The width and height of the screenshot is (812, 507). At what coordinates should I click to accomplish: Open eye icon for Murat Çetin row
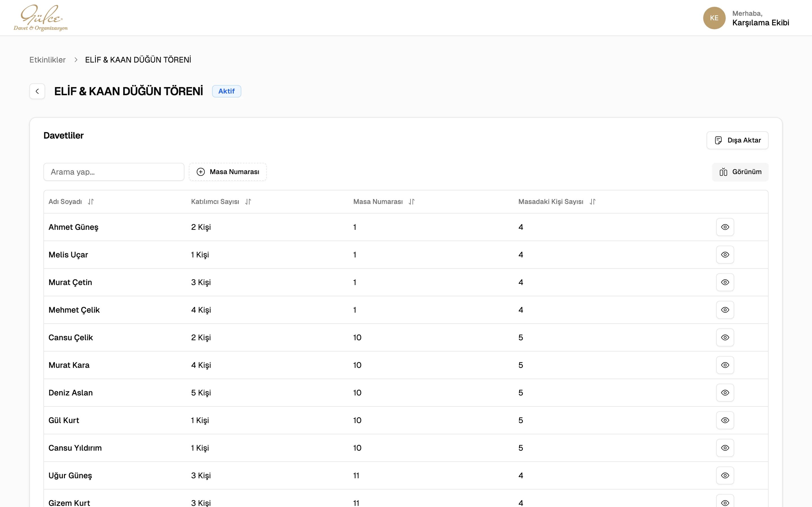click(725, 282)
